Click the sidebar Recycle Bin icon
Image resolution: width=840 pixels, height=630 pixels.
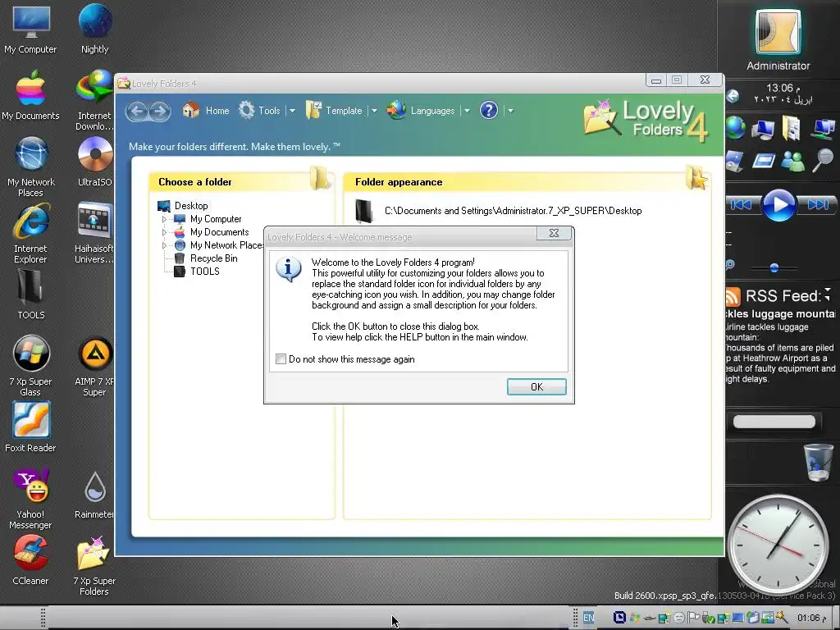818,461
